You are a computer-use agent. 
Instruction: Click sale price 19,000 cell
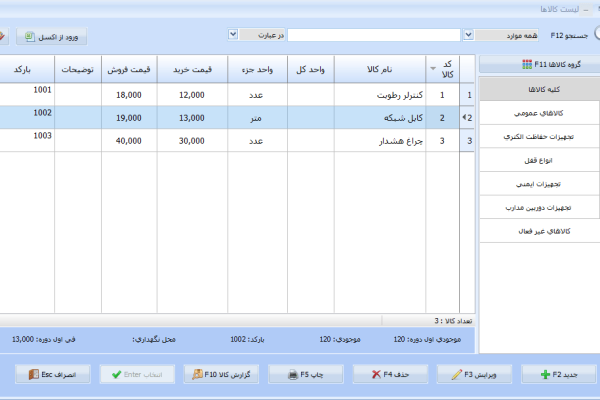coord(129,118)
